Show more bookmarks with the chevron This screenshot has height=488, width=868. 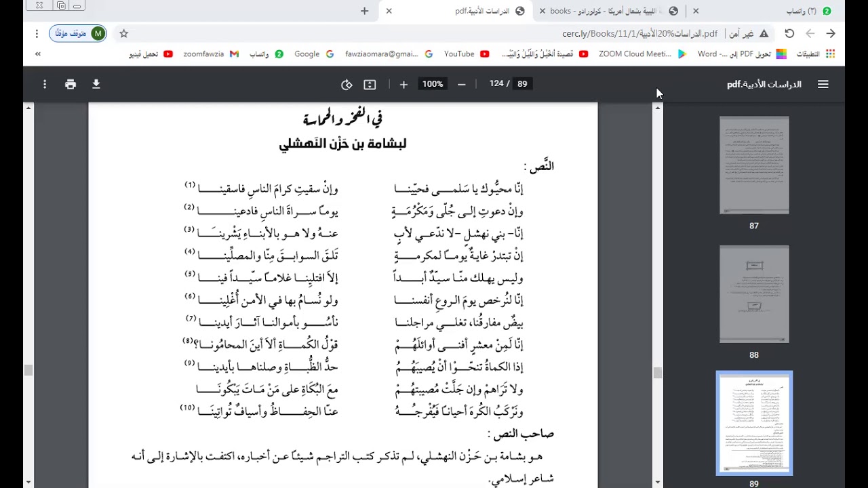pos(37,54)
